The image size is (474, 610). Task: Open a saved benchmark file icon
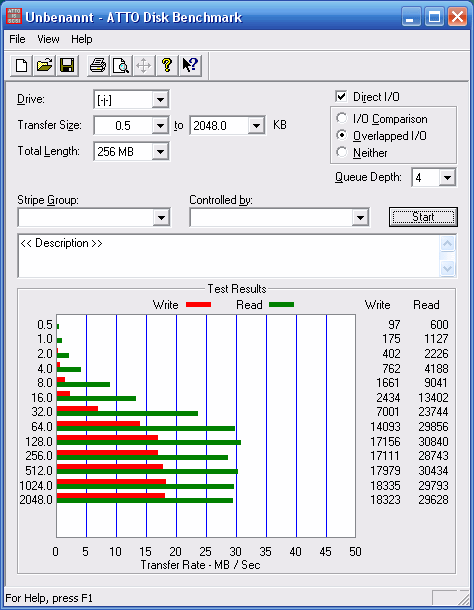point(44,65)
